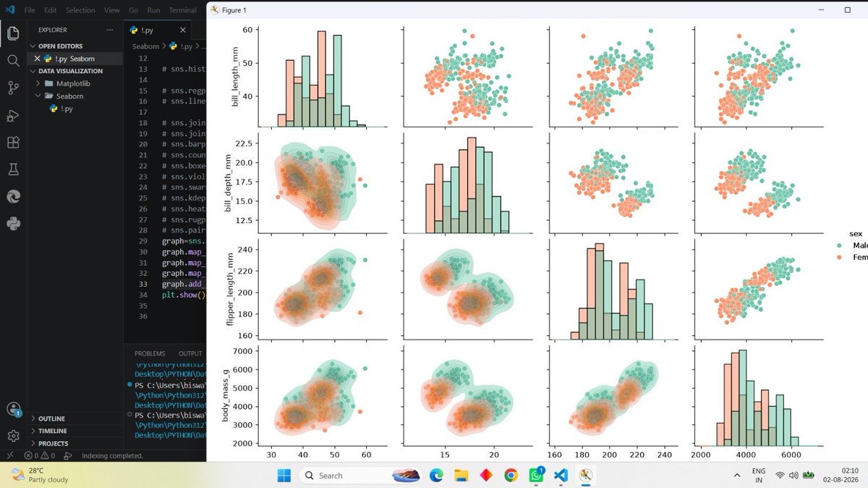The height and width of the screenshot is (488, 868).
Task: Open the Selection menu
Action: [x=80, y=10]
